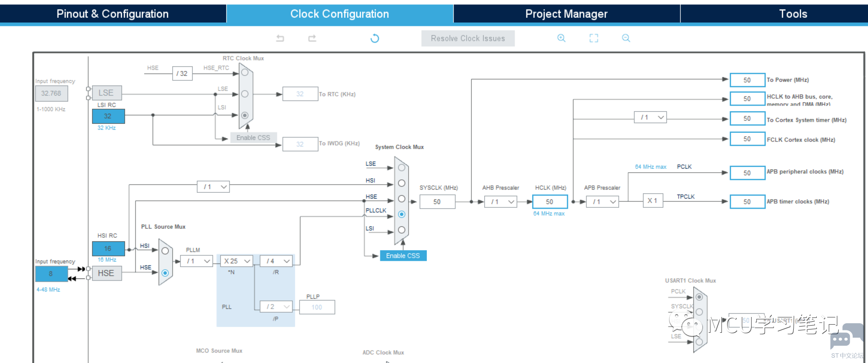Select SYSCLK in USART1 Clock Mux

699,312
